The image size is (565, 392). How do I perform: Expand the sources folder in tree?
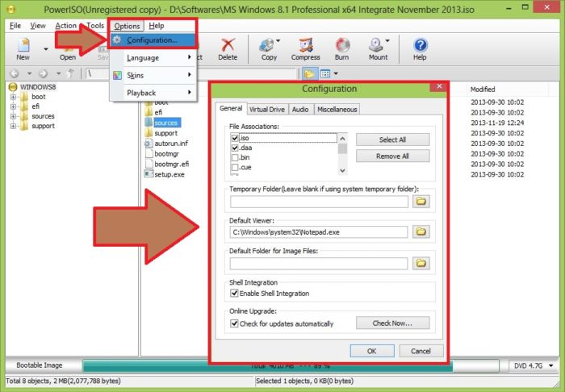coord(13,116)
